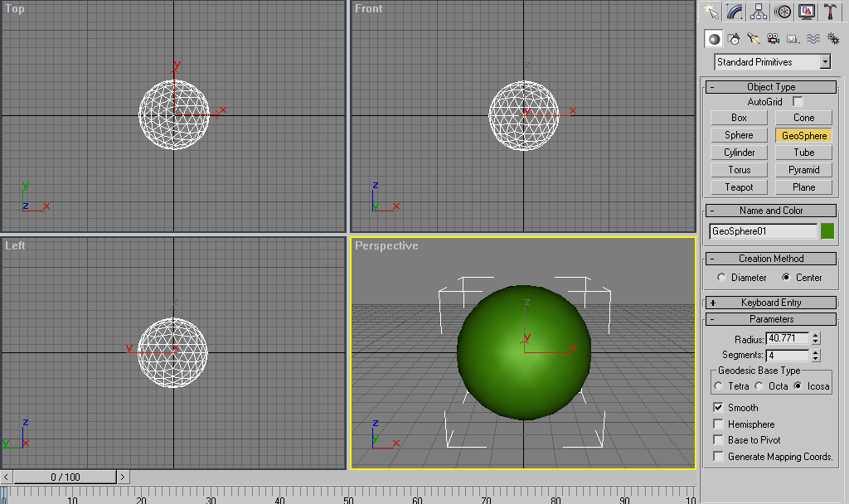849x504 pixels.
Task: Select the Systems gears category icon
Action: click(x=833, y=39)
